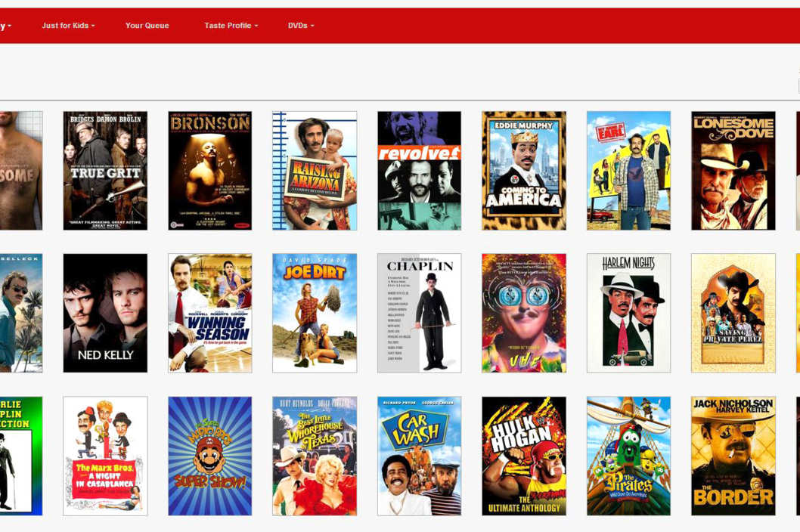Go to Your Queue
The image size is (800, 532).
coord(147,26)
